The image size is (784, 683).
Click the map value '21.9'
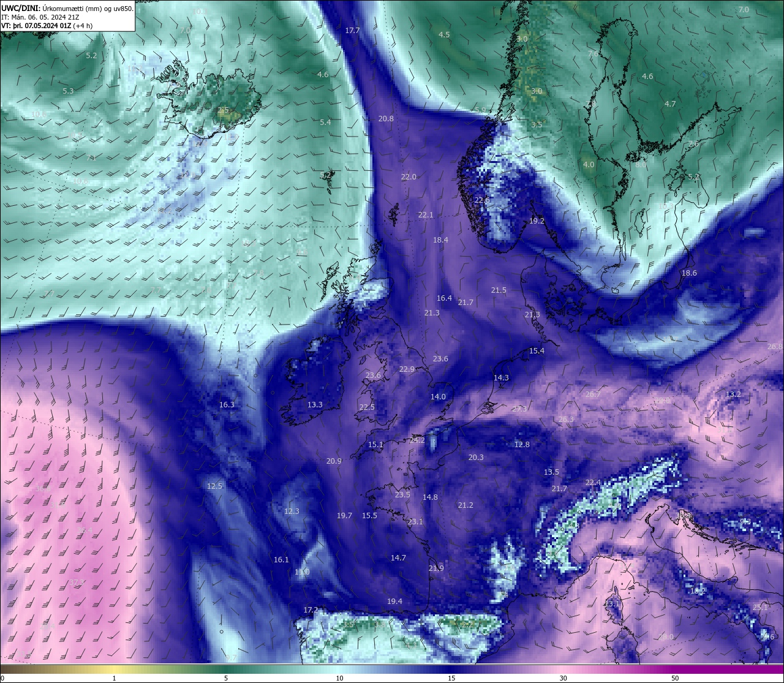point(436,568)
